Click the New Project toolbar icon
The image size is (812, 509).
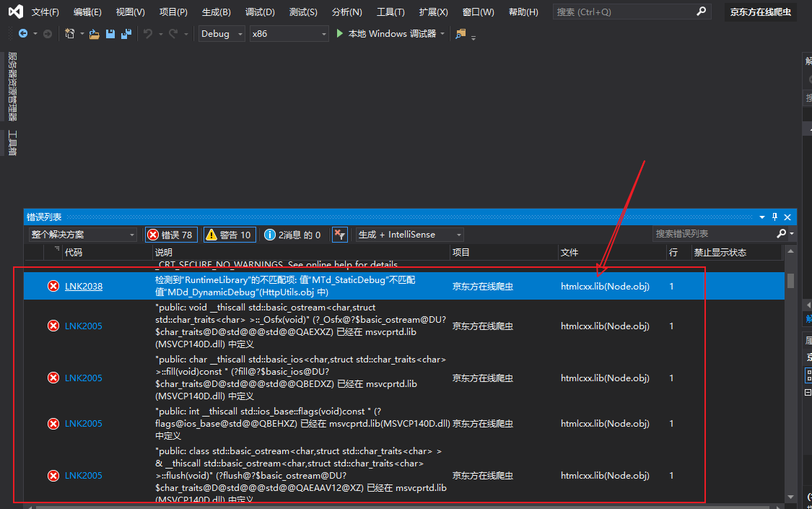[70, 34]
